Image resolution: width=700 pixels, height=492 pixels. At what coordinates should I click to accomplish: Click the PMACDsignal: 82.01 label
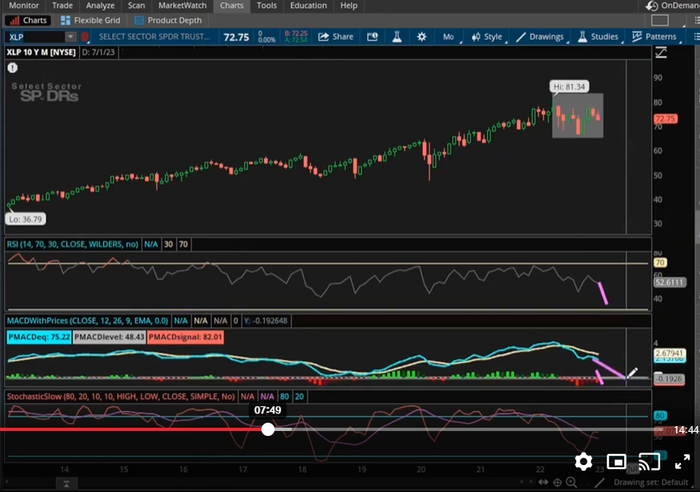pyautogui.click(x=185, y=337)
